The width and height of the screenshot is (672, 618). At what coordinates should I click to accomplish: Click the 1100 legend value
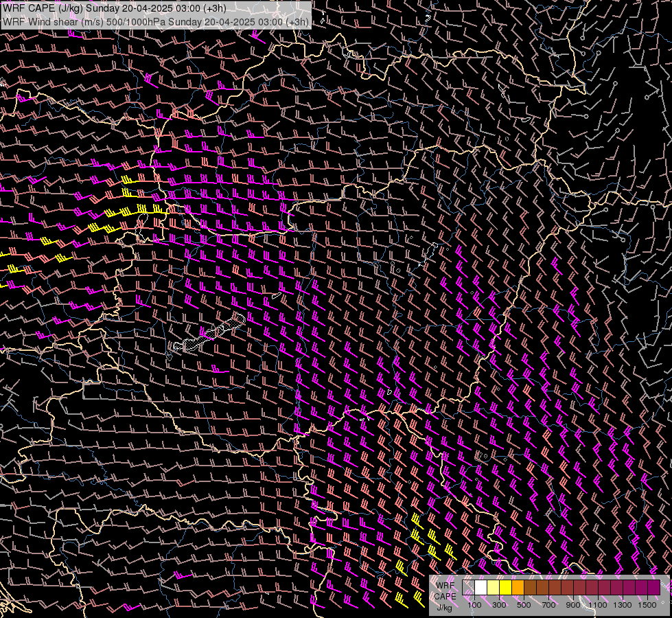pyautogui.click(x=598, y=605)
